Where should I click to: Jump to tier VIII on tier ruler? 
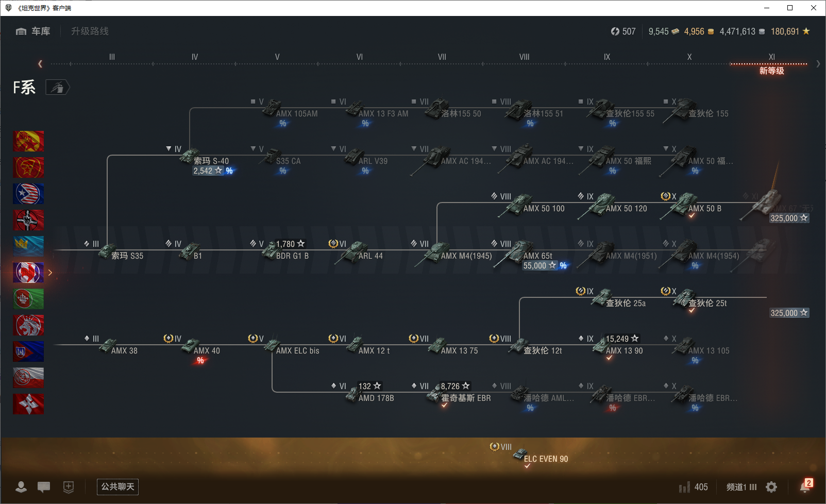525,57
